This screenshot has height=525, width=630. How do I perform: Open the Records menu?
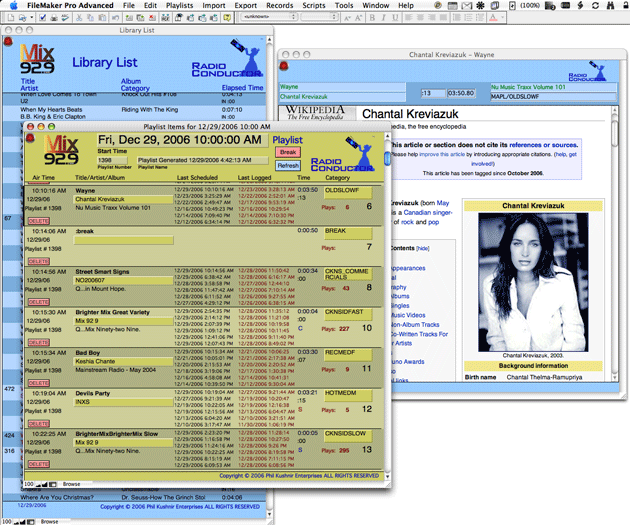[x=280, y=5]
